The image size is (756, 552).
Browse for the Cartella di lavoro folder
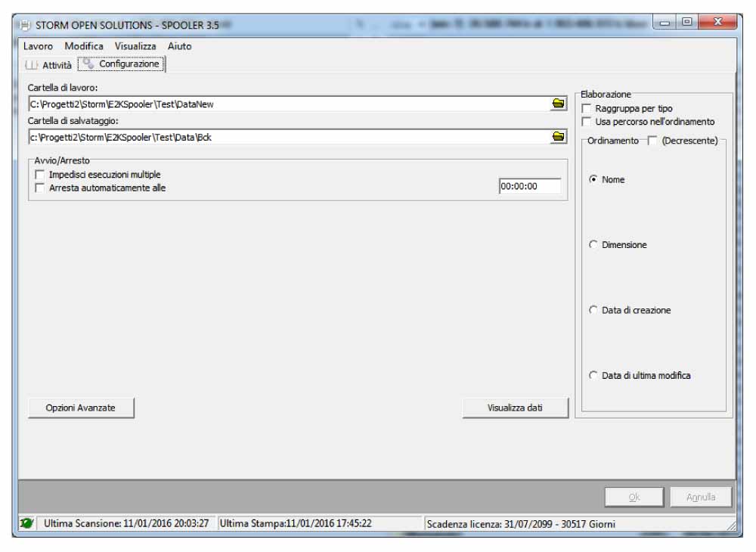point(558,104)
